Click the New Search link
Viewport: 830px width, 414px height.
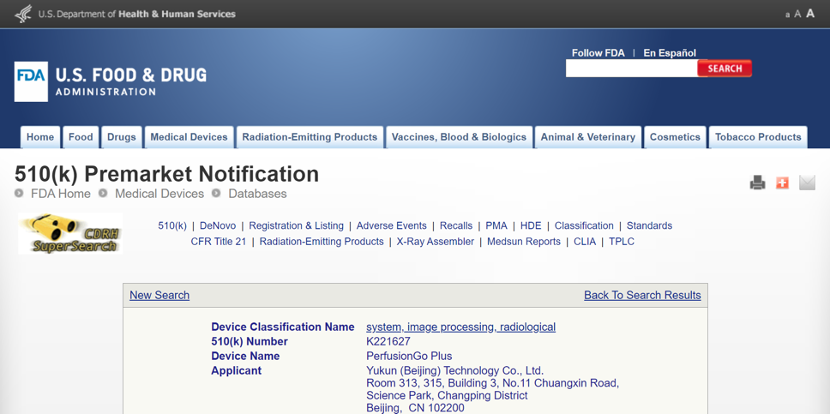[159, 295]
